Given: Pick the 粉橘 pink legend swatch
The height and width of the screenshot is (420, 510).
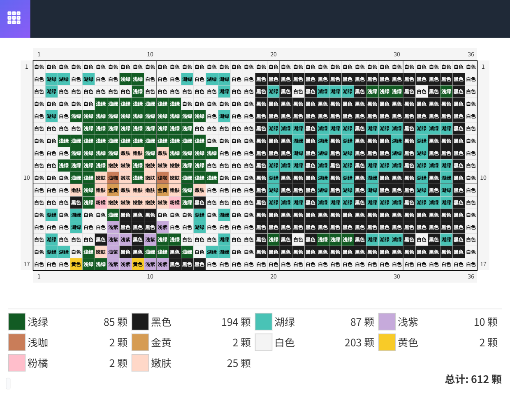Looking at the screenshot, I should click(x=17, y=363).
